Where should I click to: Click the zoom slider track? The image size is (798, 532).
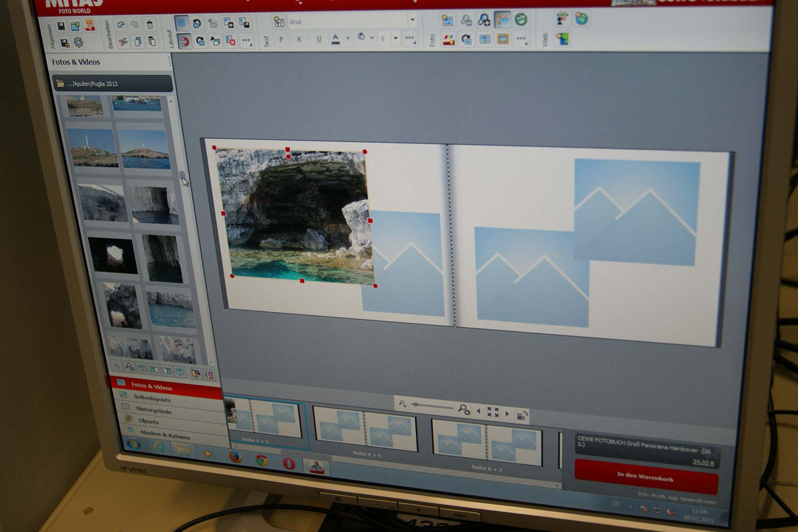pyautogui.click(x=434, y=406)
